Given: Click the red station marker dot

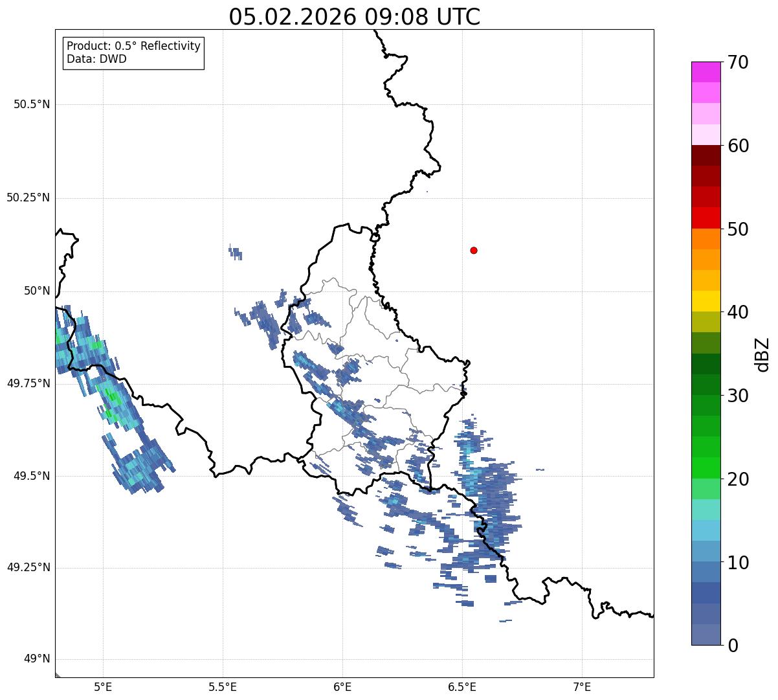Looking at the screenshot, I should (x=474, y=250).
